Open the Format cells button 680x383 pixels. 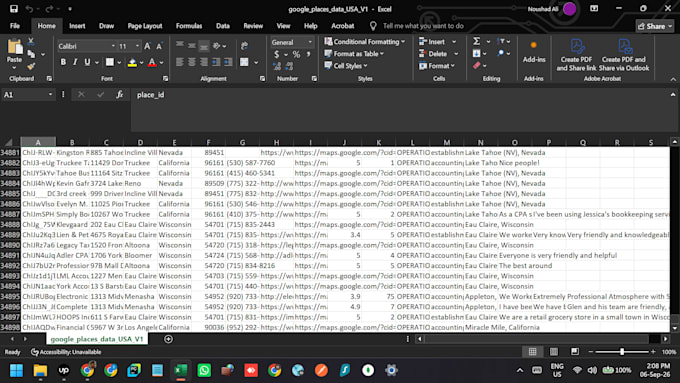click(x=437, y=66)
